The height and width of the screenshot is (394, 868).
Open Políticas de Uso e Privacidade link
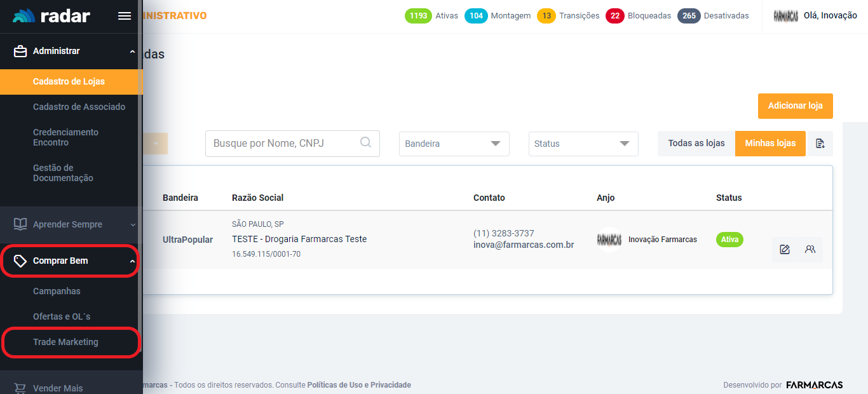click(x=359, y=385)
